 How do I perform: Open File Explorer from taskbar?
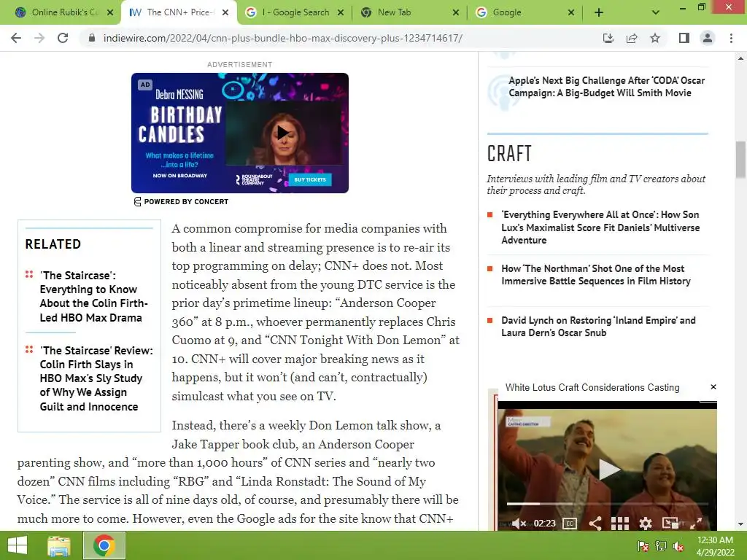(59, 545)
